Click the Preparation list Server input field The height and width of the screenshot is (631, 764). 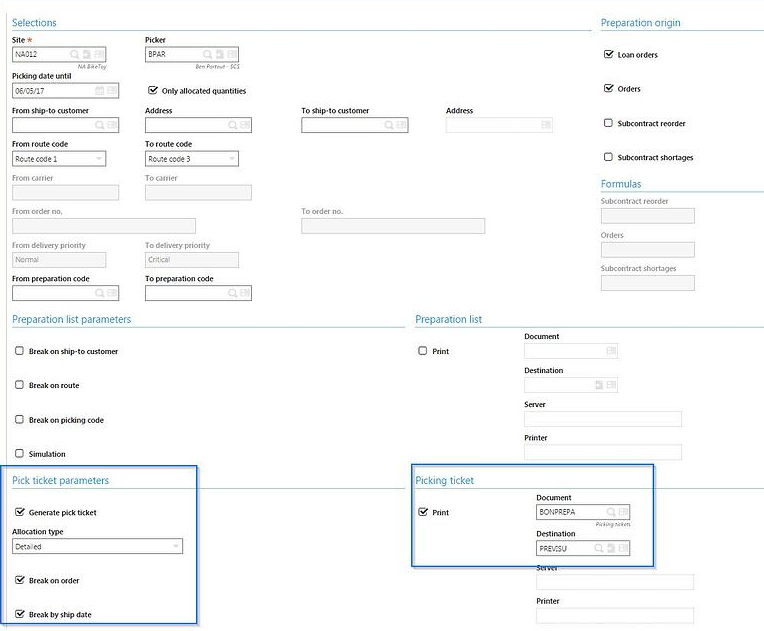[602, 419]
